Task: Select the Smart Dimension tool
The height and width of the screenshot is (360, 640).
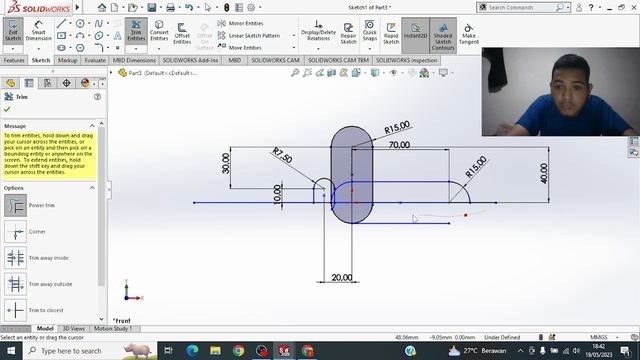Action: [x=38, y=30]
